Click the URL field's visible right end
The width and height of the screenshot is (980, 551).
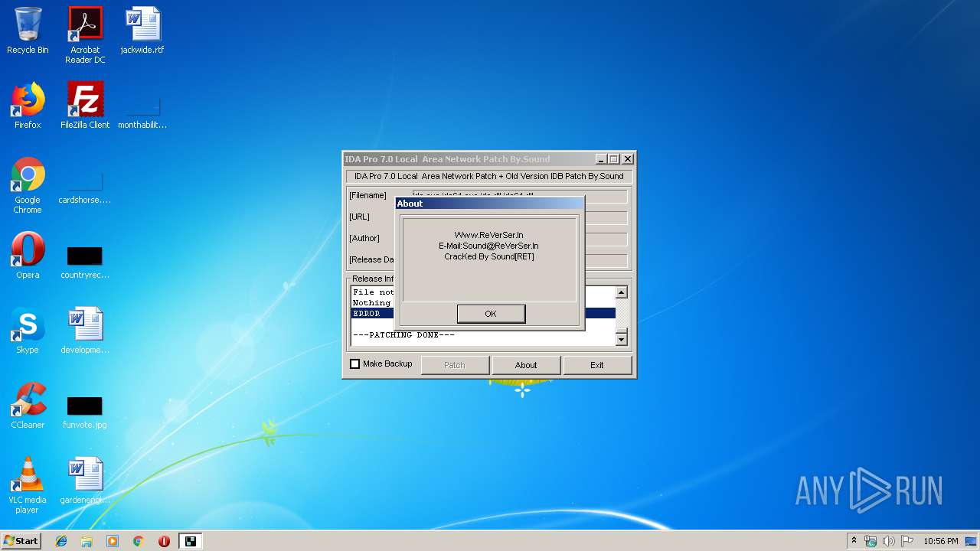coord(606,218)
